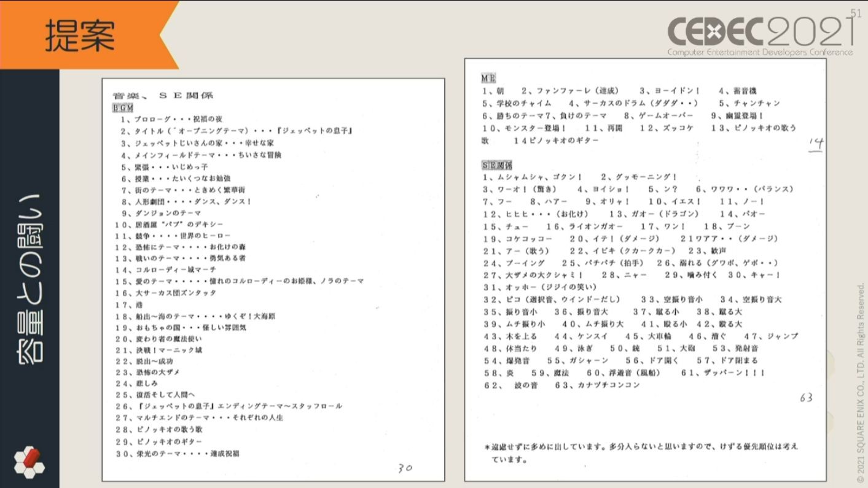This screenshot has width=868, height=488.
Task: Click the SE関係 section heading
Action: [498, 165]
